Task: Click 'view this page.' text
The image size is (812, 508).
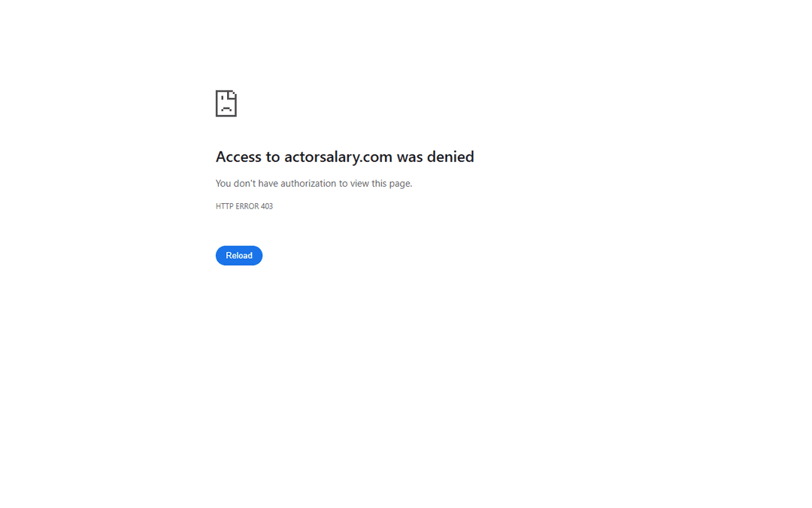Action: point(381,184)
